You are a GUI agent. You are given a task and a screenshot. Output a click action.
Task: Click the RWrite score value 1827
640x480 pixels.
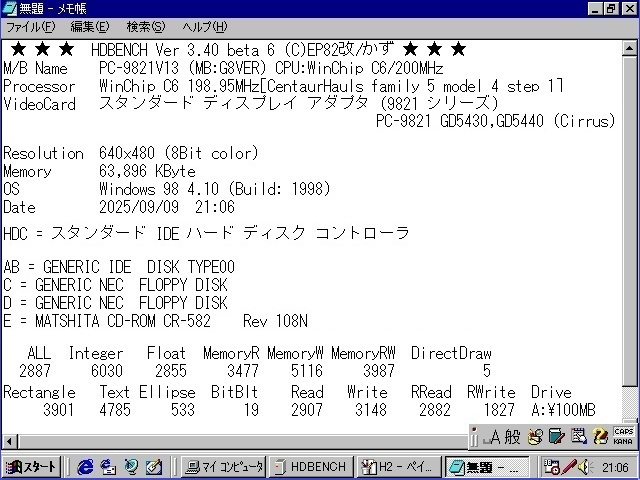click(499, 409)
